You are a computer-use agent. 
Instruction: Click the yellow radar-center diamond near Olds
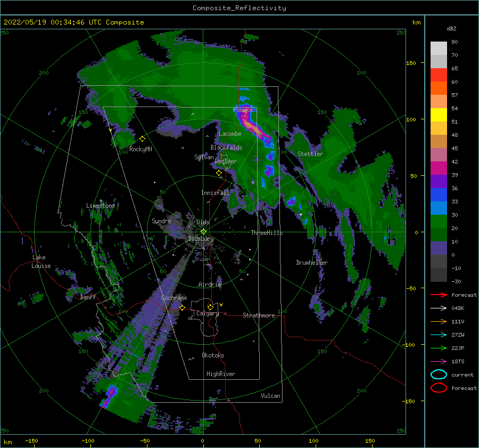click(203, 232)
